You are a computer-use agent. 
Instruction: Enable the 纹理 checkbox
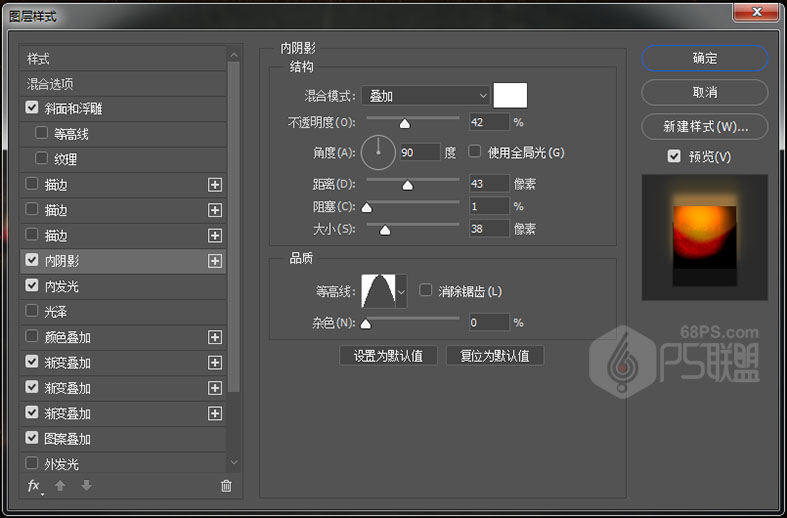pyautogui.click(x=41, y=159)
